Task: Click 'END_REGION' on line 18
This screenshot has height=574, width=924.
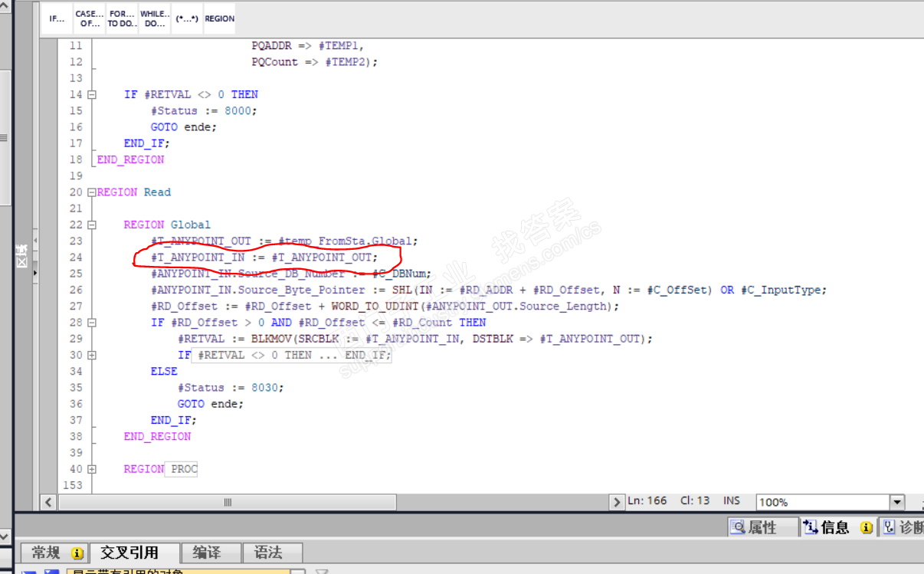Action: coord(130,160)
